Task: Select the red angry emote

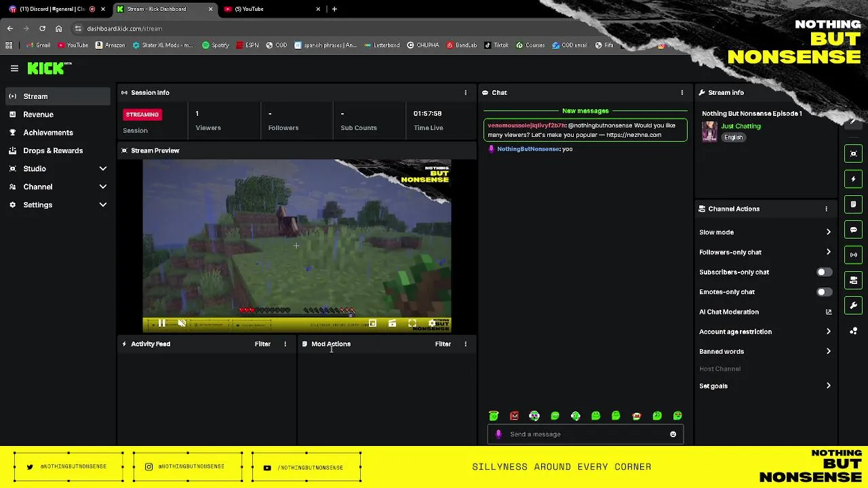Action: pos(514,416)
